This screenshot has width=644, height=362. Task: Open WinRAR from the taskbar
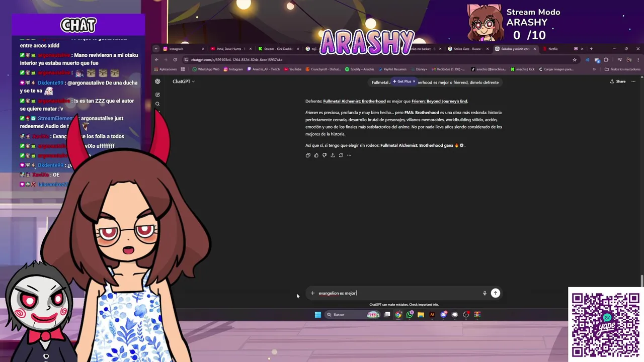point(477,315)
